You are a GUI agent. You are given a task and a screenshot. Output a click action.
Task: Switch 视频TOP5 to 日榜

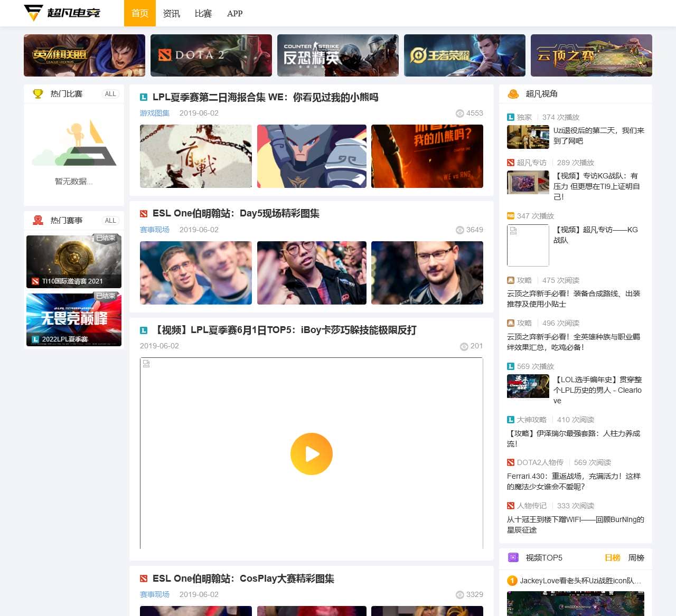[613, 558]
